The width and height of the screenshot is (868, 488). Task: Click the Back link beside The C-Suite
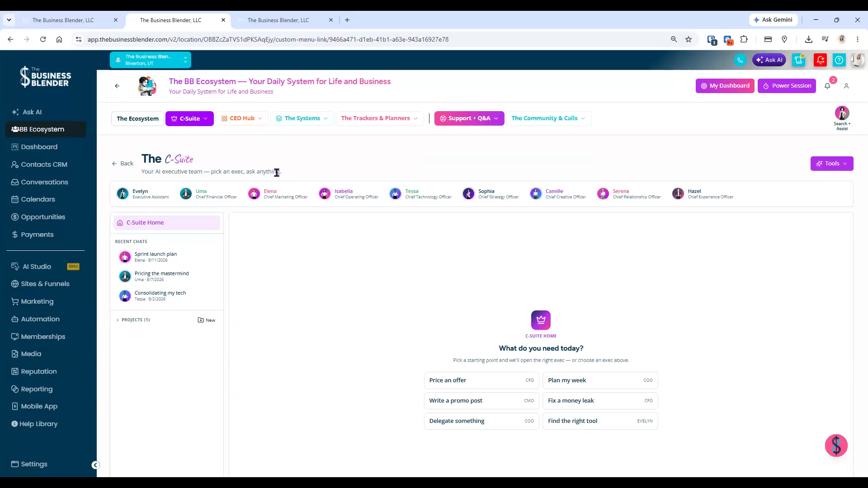tap(123, 164)
